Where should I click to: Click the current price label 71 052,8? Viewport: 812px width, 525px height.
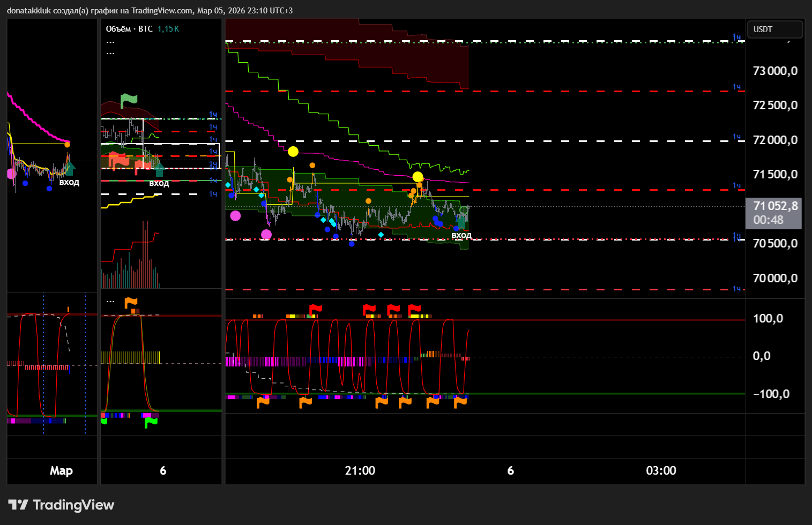tap(774, 206)
